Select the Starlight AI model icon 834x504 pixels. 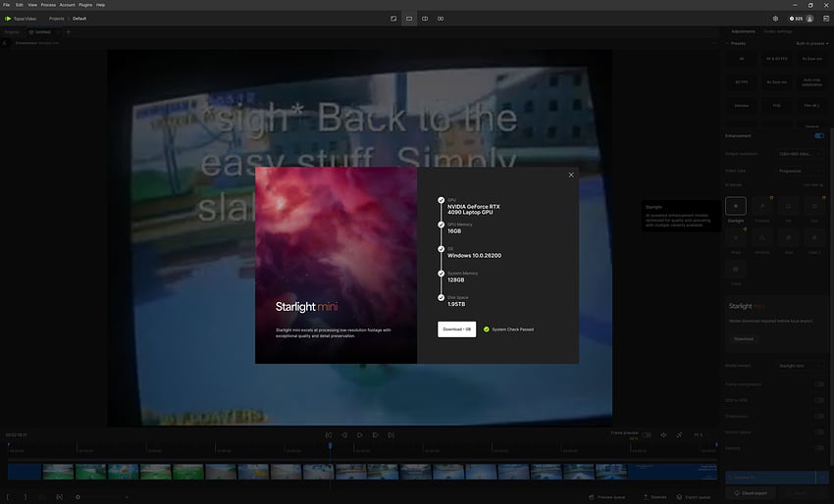click(x=736, y=206)
